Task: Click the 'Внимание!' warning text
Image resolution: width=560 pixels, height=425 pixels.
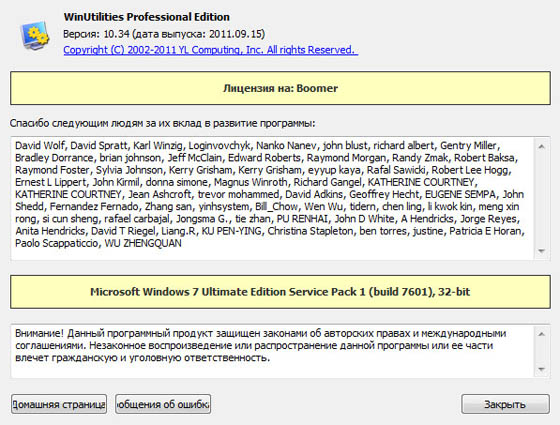Action: click(x=39, y=334)
